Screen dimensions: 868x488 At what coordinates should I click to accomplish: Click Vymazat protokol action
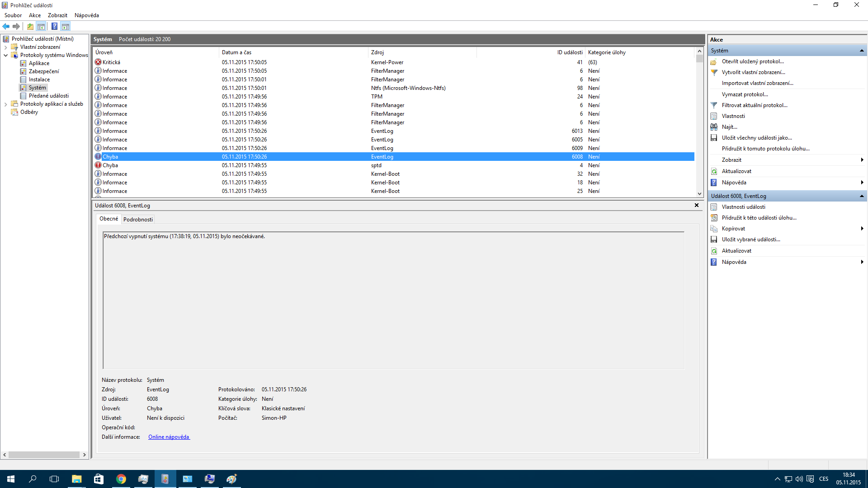745,94
